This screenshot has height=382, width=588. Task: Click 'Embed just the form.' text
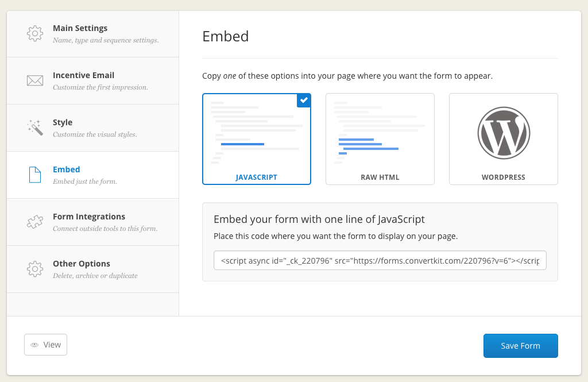pyautogui.click(x=85, y=182)
